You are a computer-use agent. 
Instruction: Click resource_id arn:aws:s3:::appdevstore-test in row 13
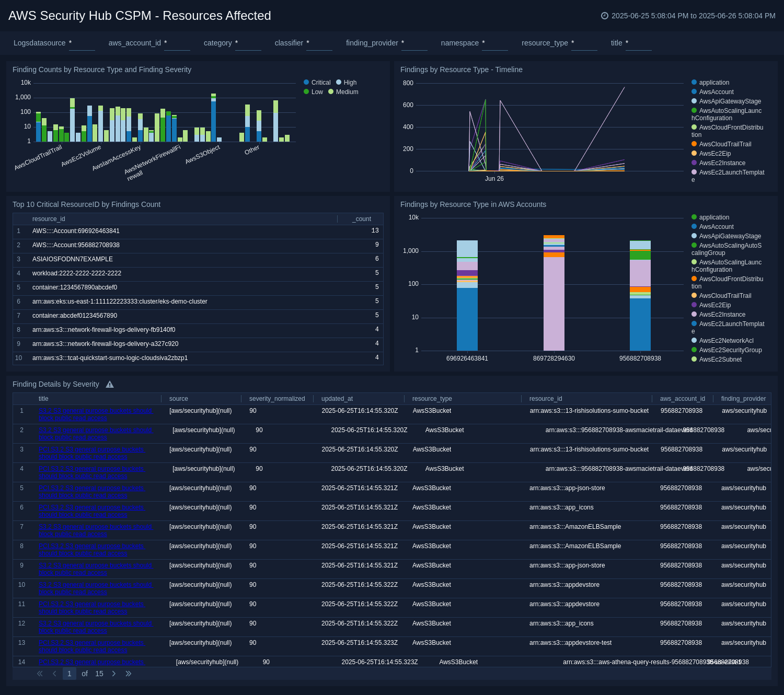pyautogui.click(x=570, y=643)
